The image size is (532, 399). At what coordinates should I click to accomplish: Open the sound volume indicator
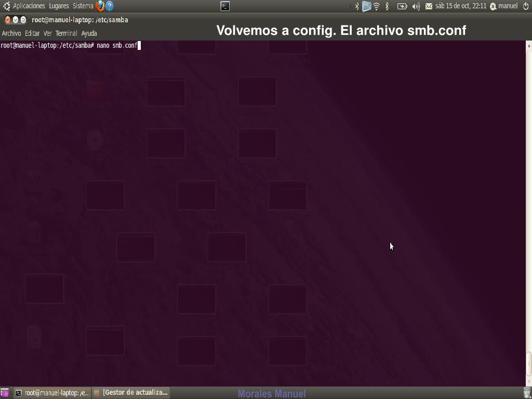point(416,6)
